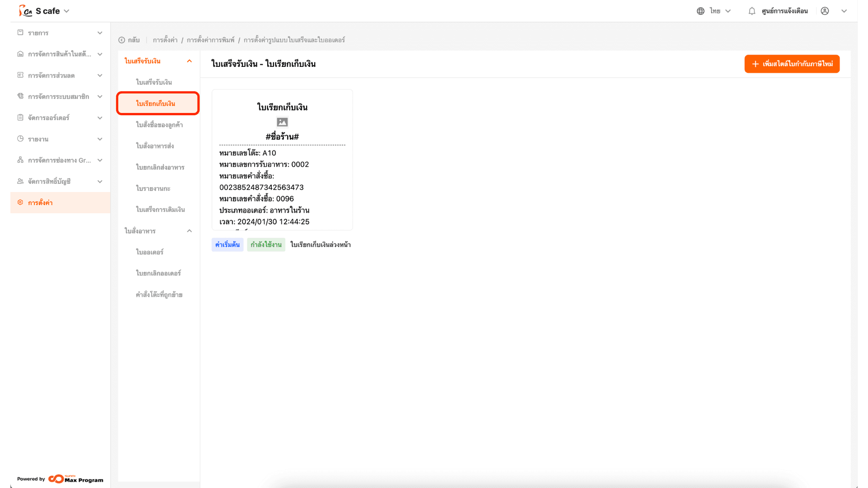The width and height of the screenshot is (868, 488).
Task: Collapse the ใบสั่งอาหาร section chevron
Action: point(189,231)
